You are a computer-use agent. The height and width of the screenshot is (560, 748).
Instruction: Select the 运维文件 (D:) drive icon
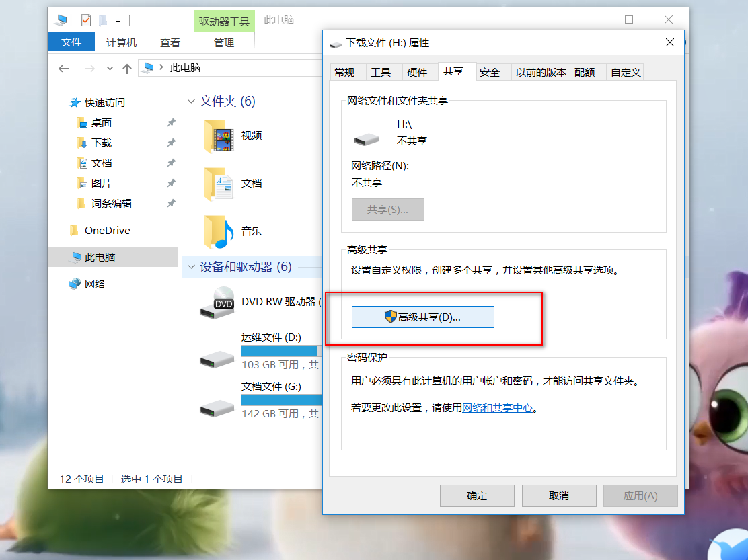pos(217,360)
